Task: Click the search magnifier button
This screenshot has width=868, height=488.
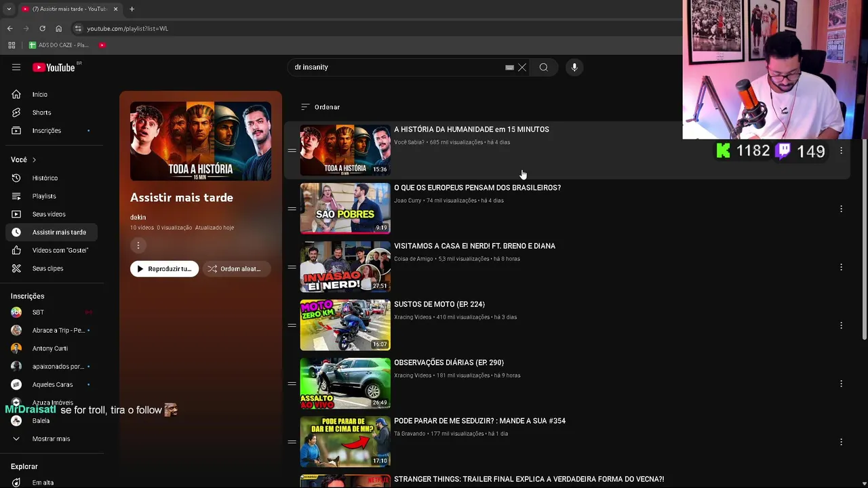Action: [543, 67]
